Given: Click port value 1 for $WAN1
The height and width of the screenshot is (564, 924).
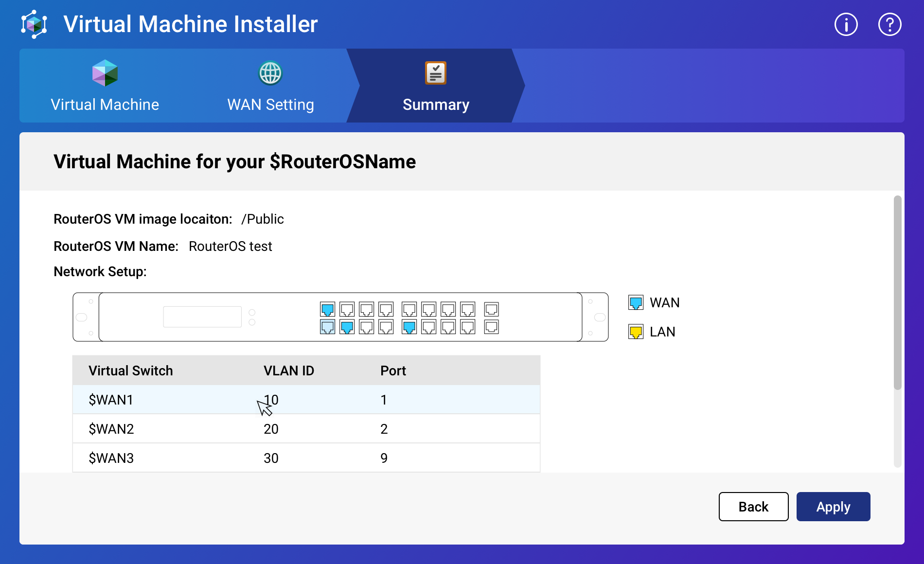Looking at the screenshot, I should (x=384, y=400).
